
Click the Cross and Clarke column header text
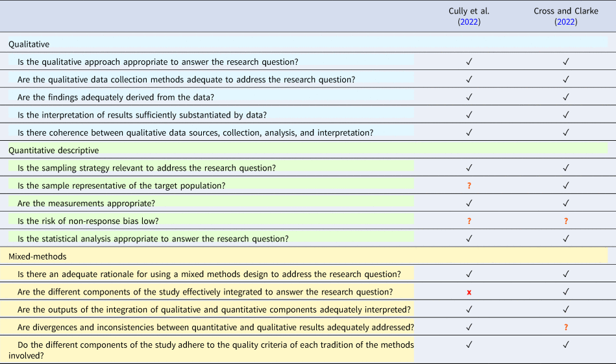566,11
